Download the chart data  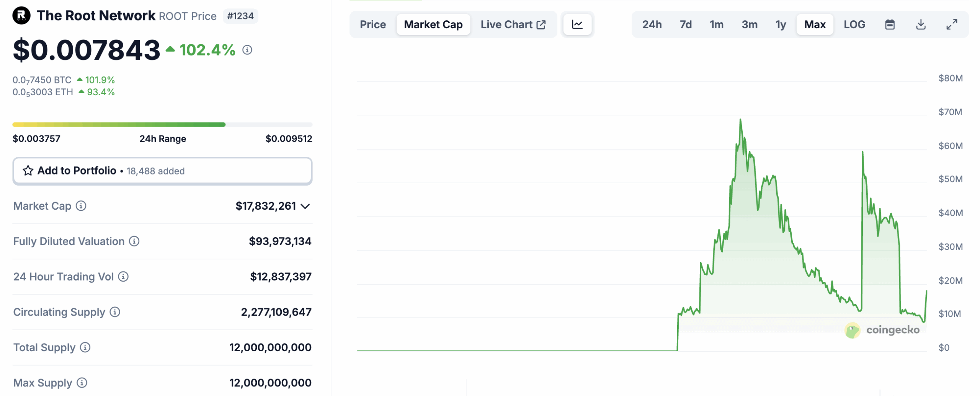[921, 24]
